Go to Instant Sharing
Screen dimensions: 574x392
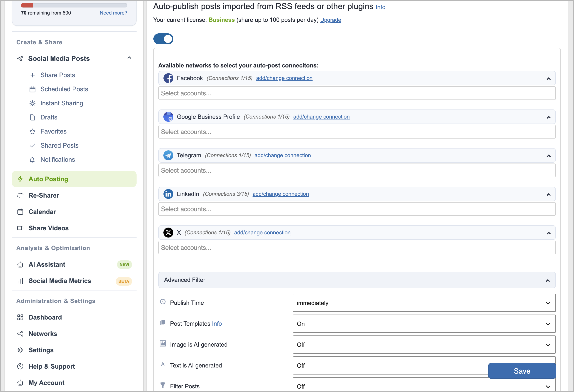pyautogui.click(x=62, y=103)
